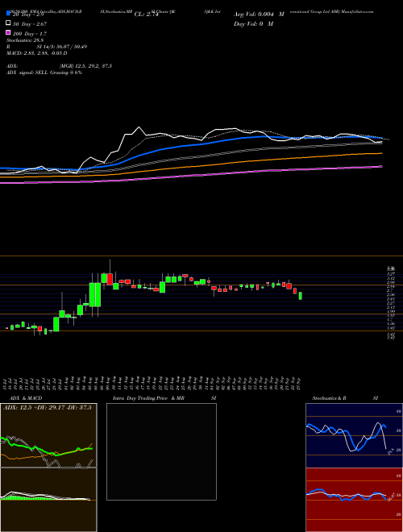Select the '20 Day - 2.9' legend text

(x=28, y=15)
